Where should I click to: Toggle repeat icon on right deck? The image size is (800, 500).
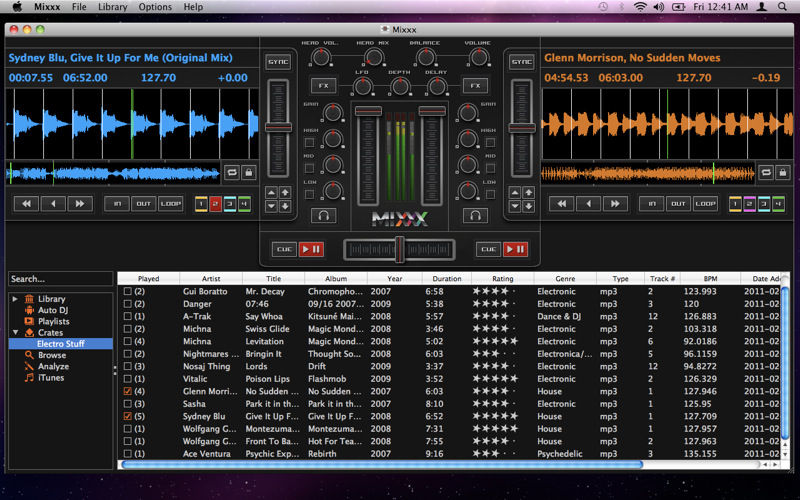(x=766, y=172)
